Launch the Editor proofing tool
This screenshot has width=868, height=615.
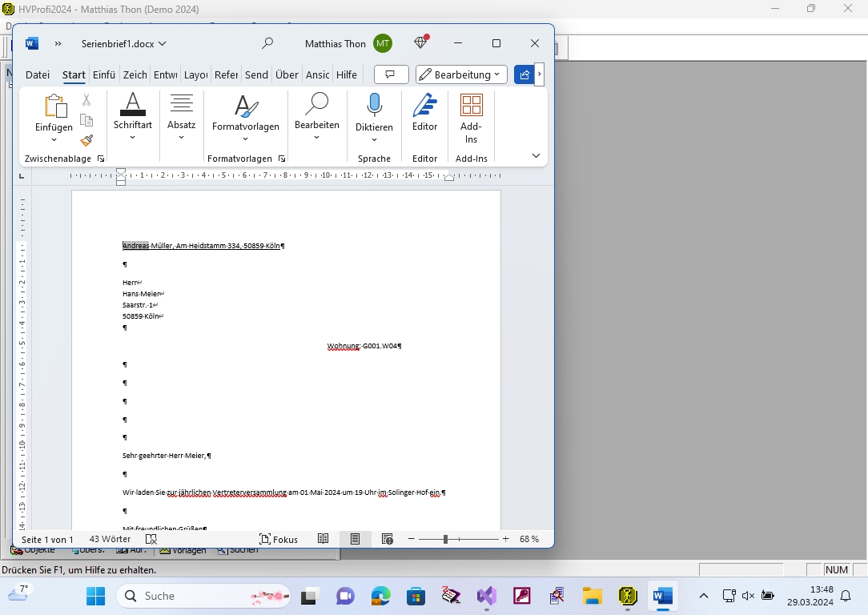pos(424,112)
